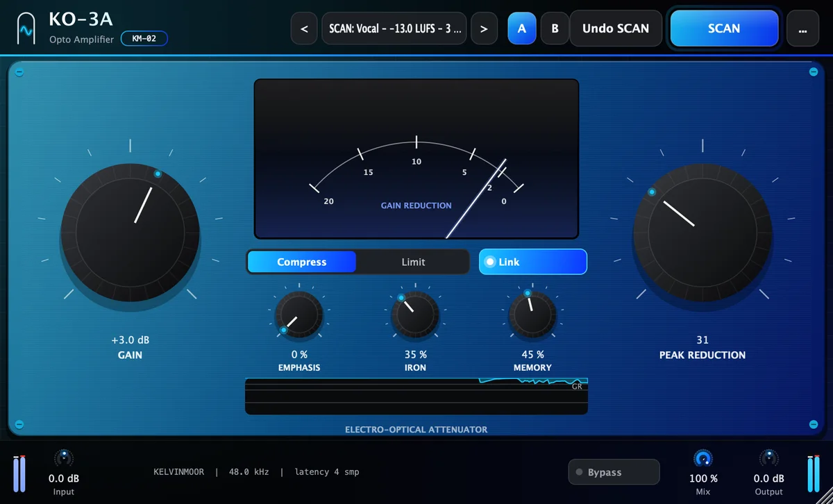Click the 0 % emphasis value

click(298, 355)
